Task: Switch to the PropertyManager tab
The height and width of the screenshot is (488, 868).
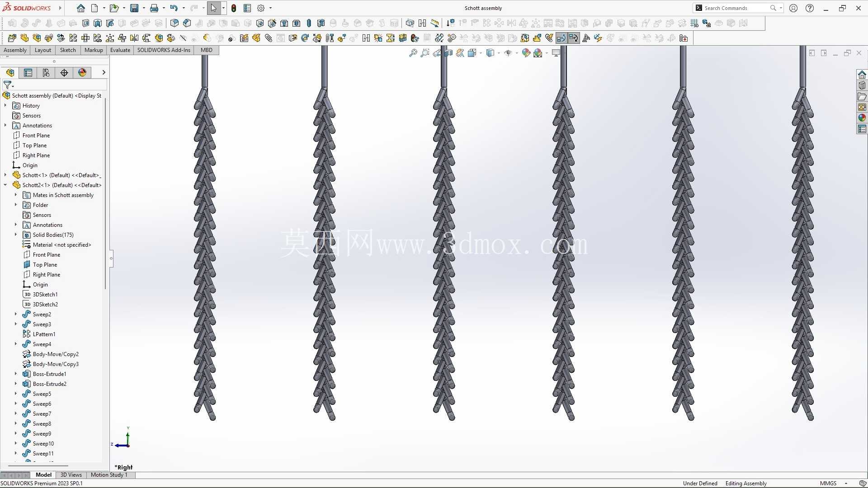Action: coord(28,73)
